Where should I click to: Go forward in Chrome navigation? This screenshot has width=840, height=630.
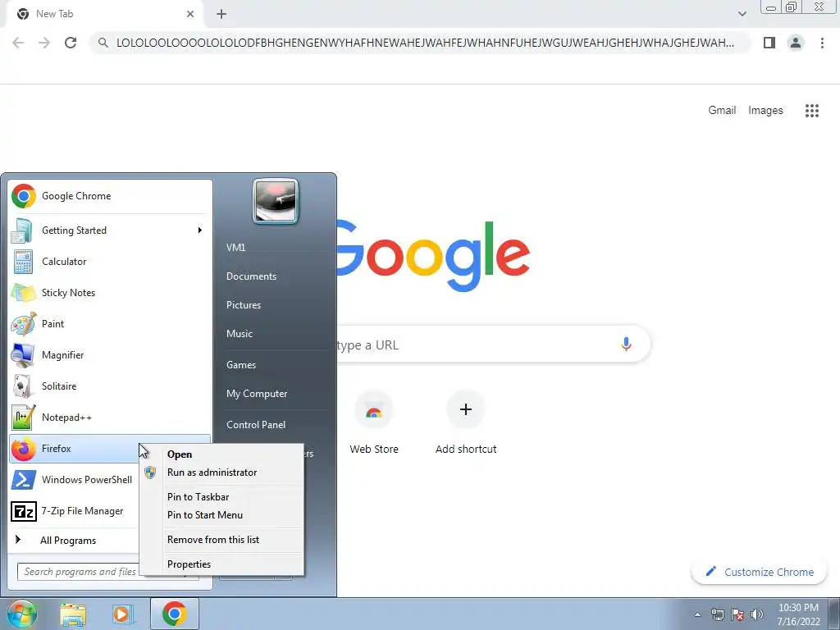[x=44, y=43]
